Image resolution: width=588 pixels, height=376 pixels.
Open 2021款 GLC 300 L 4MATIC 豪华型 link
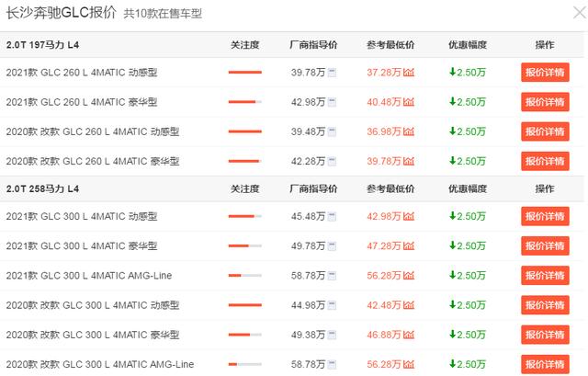82,246
